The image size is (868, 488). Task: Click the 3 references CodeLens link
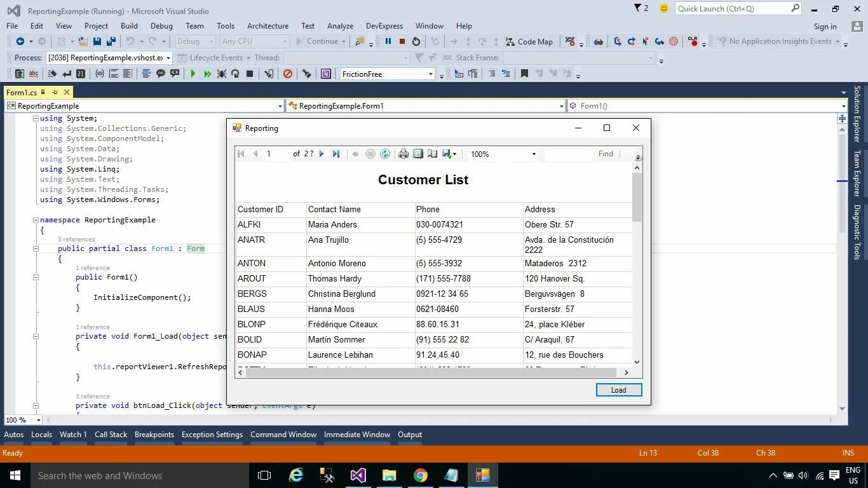click(x=76, y=240)
